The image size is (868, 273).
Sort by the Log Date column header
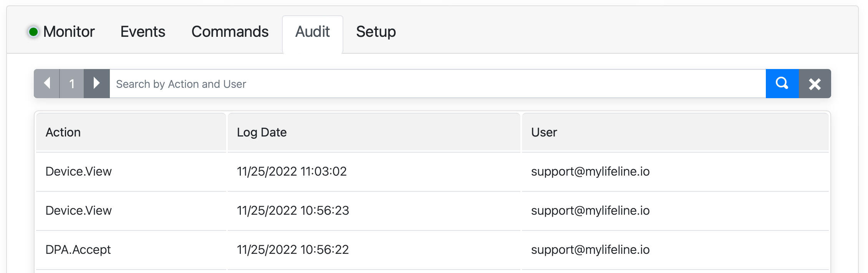click(262, 132)
